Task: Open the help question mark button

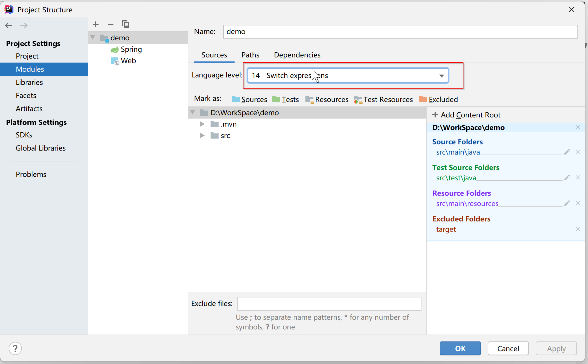Action: pyautogui.click(x=15, y=348)
